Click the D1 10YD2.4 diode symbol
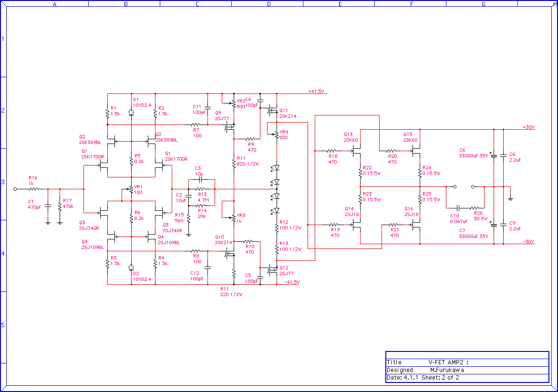Screen dimensions: 558x392 click(131, 113)
